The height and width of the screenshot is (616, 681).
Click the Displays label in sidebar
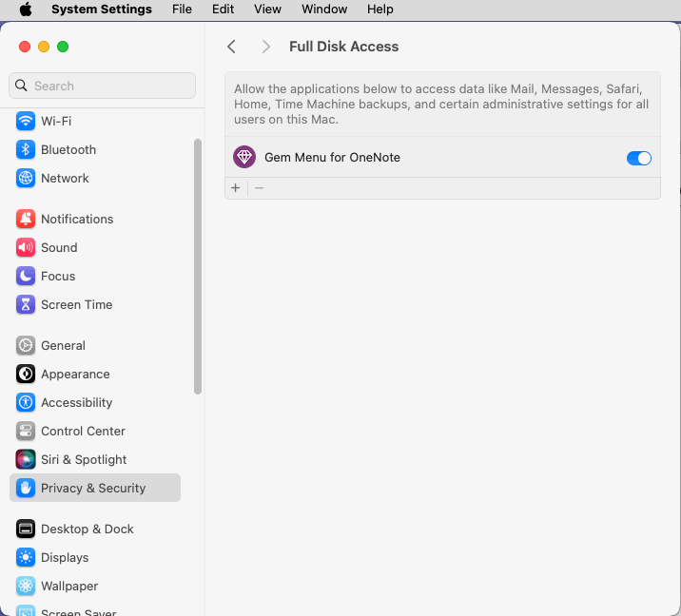coord(65,557)
